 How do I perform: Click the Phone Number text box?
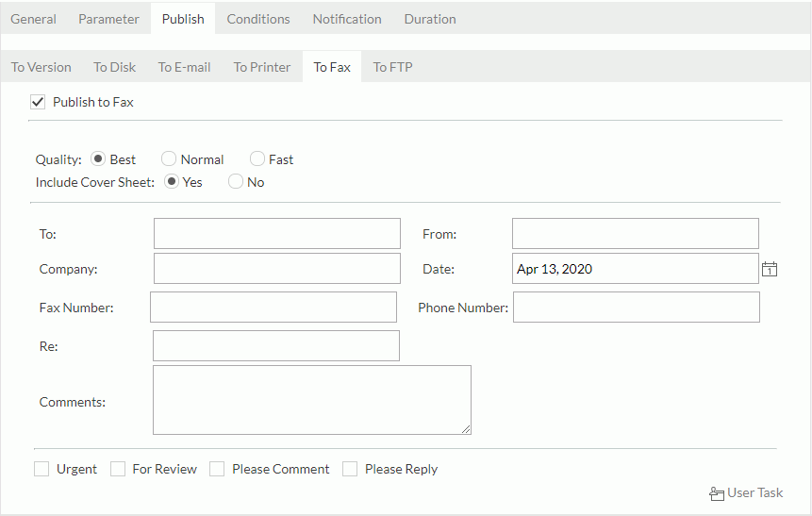point(636,308)
